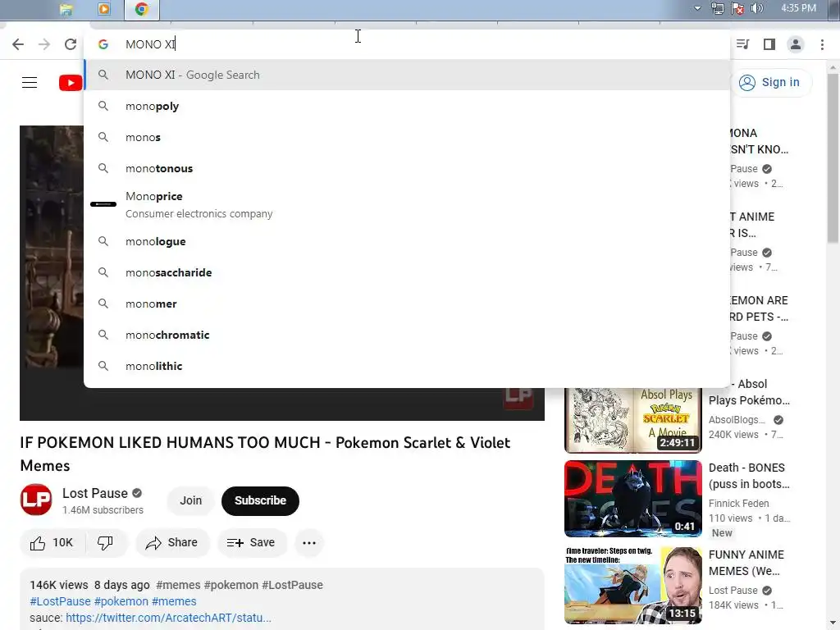Open the Chrome three-dot menu

tap(822, 44)
